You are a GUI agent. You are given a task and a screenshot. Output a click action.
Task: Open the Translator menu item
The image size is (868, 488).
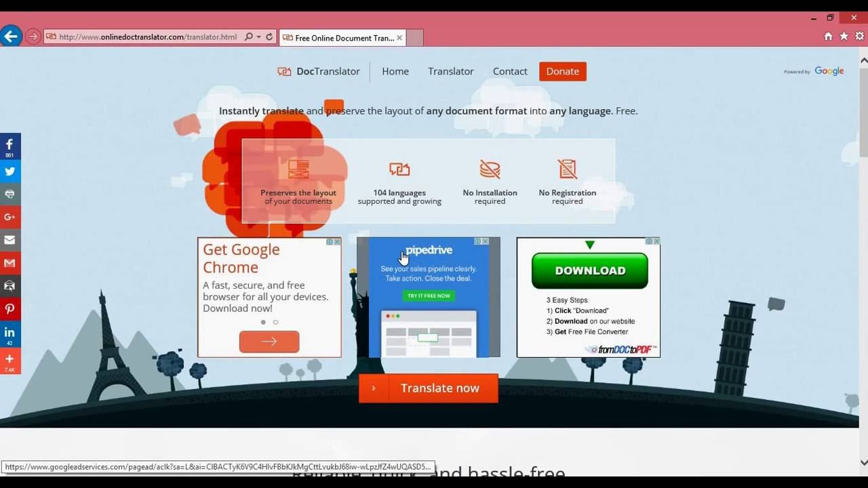(451, 71)
